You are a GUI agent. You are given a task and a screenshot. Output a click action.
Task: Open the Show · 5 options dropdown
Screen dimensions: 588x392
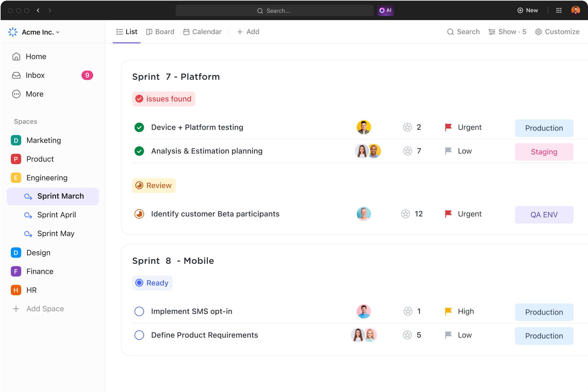click(x=507, y=32)
